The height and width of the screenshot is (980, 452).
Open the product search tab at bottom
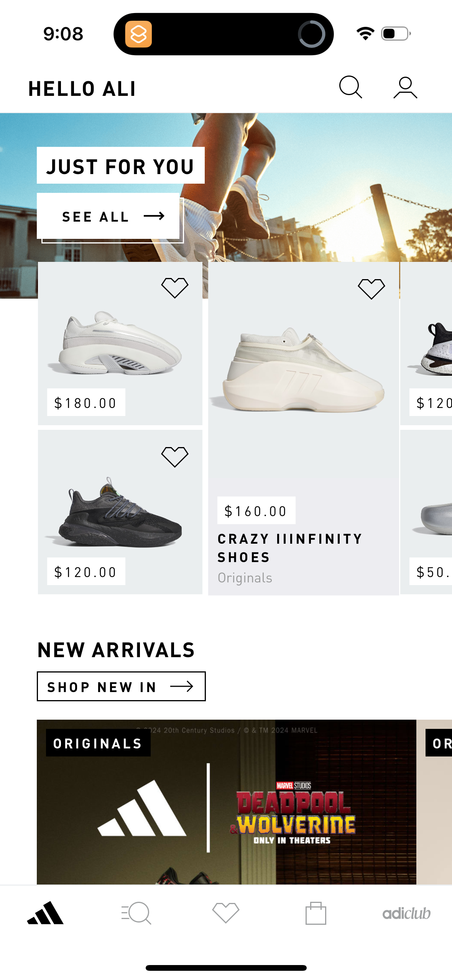(x=136, y=912)
